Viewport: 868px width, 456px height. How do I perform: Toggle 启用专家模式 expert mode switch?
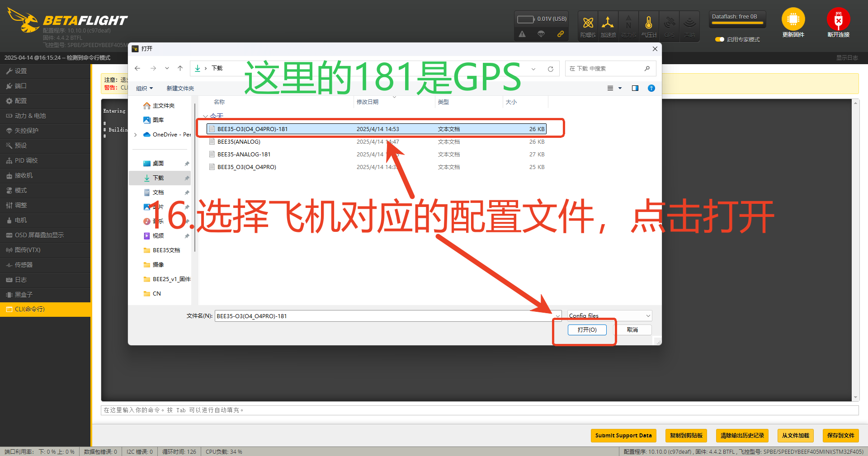pos(720,39)
